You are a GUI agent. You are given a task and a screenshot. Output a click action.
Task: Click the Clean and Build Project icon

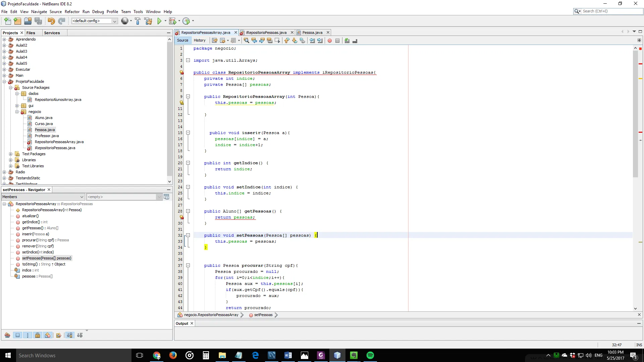[148, 21]
